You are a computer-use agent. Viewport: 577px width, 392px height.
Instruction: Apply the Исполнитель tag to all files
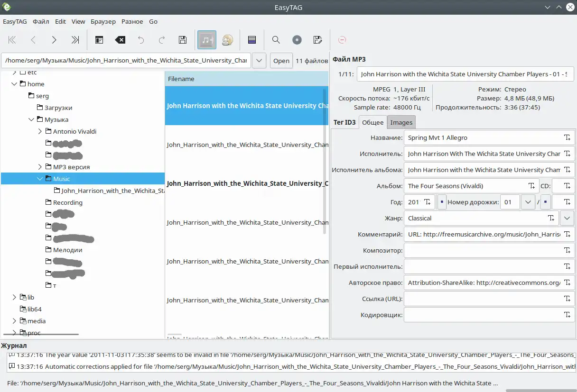click(x=568, y=154)
